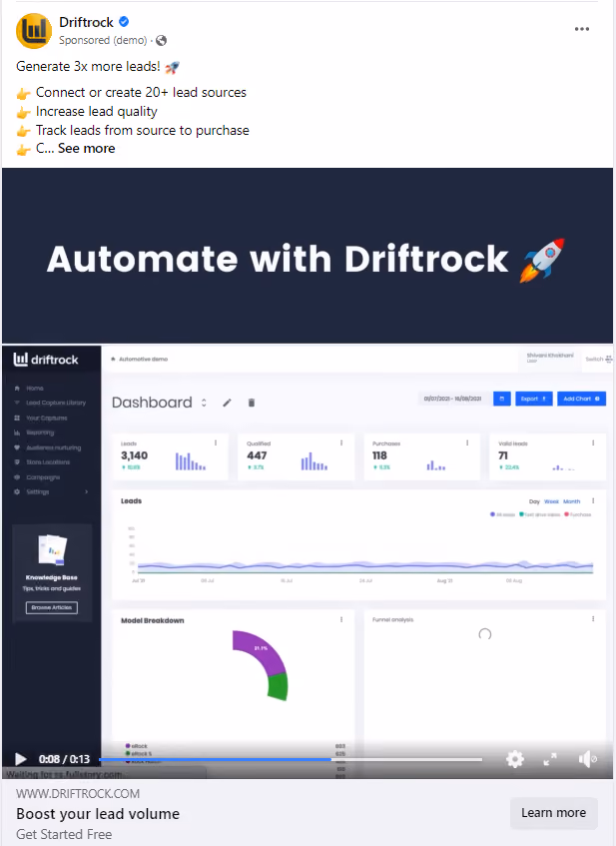Viewport: 616px width, 846px height.
Task: Toggle the purple legend series in Leads chart
Action: point(502,514)
